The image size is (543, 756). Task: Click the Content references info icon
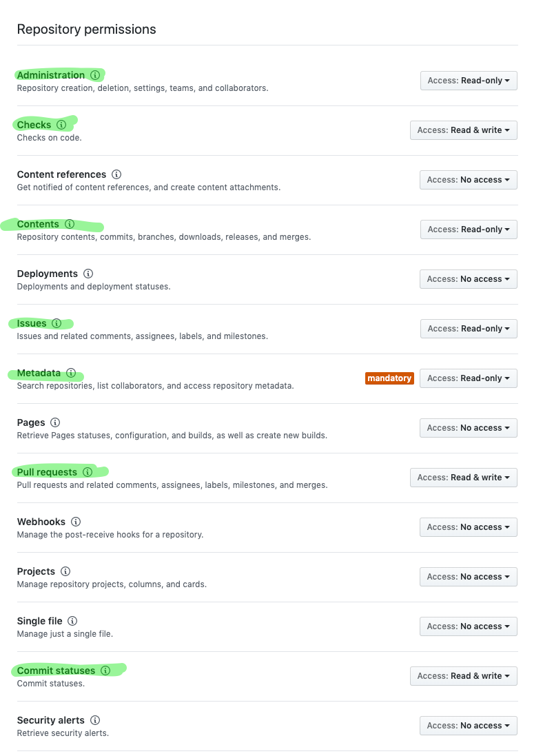pyautogui.click(x=116, y=174)
